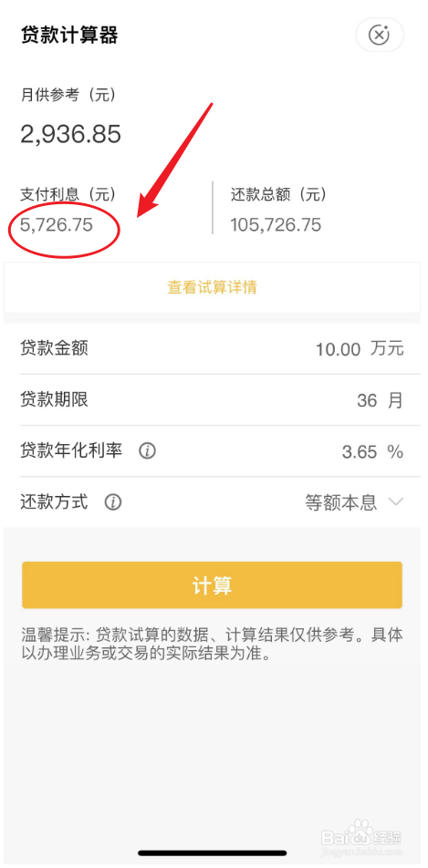Tap info icon beside 还款方式
The height and width of the screenshot is (868, 428).
click(x=113, y=502)
